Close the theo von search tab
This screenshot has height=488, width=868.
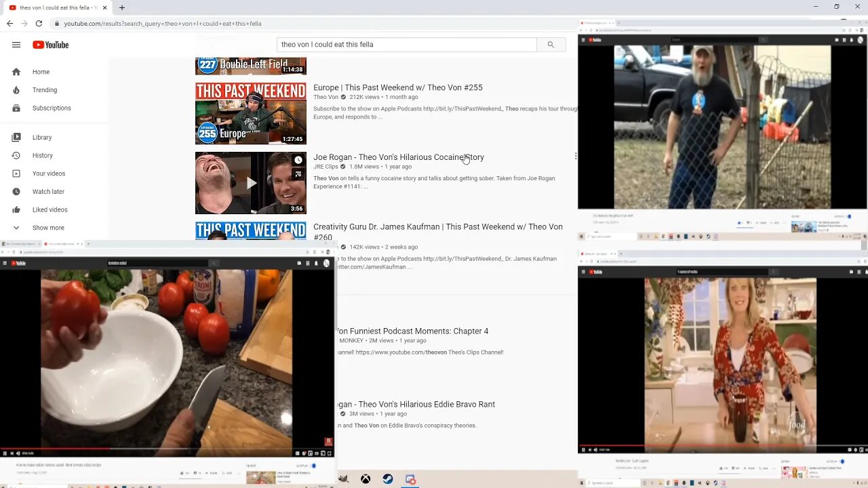coord(104,7)
